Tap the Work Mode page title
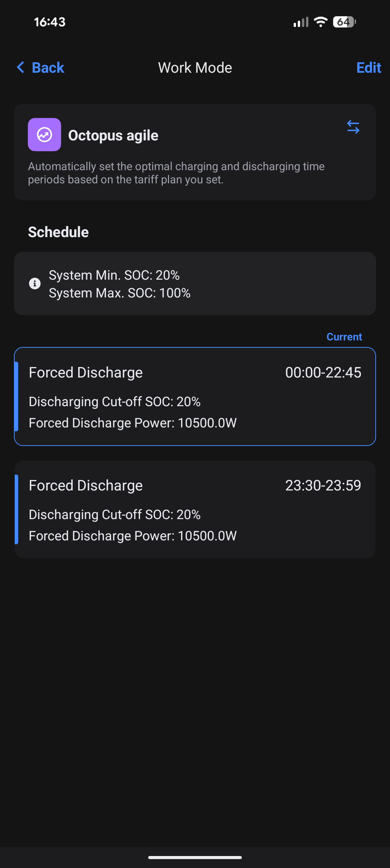Screen dimensions: 390x868 tap(195, 68)
